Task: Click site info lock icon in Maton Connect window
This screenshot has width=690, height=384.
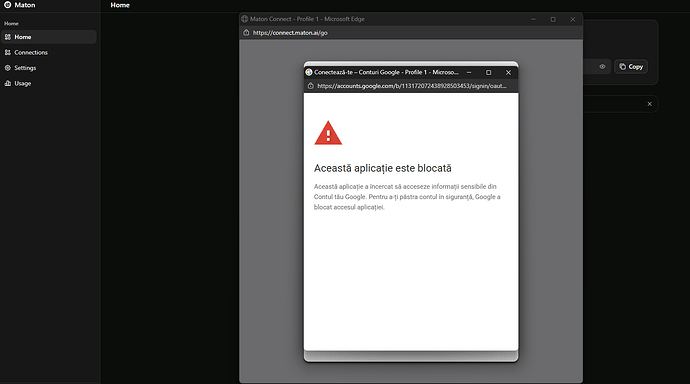Action: (246, 33)
